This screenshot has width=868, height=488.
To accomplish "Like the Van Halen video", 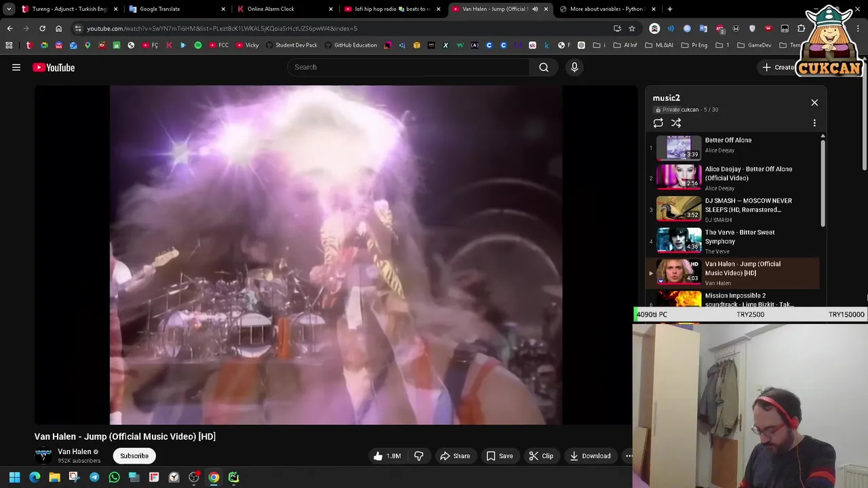I will tap(387, 456).
